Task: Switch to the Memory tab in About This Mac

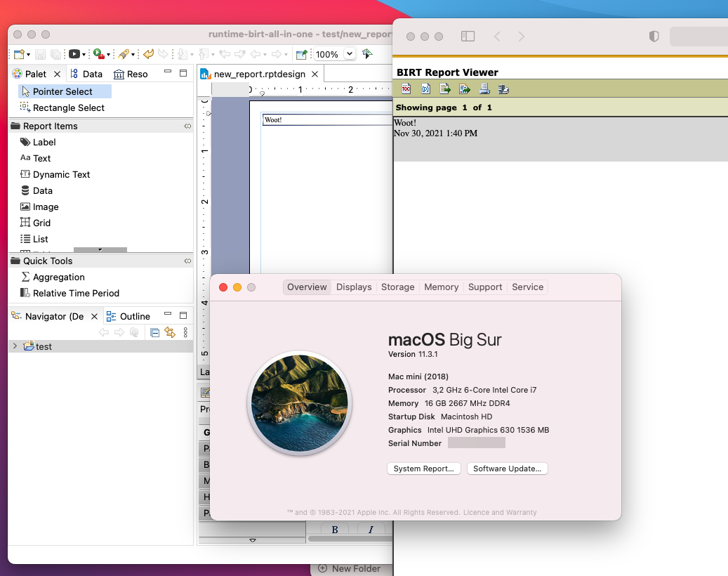Action: (x=441, y=287)
